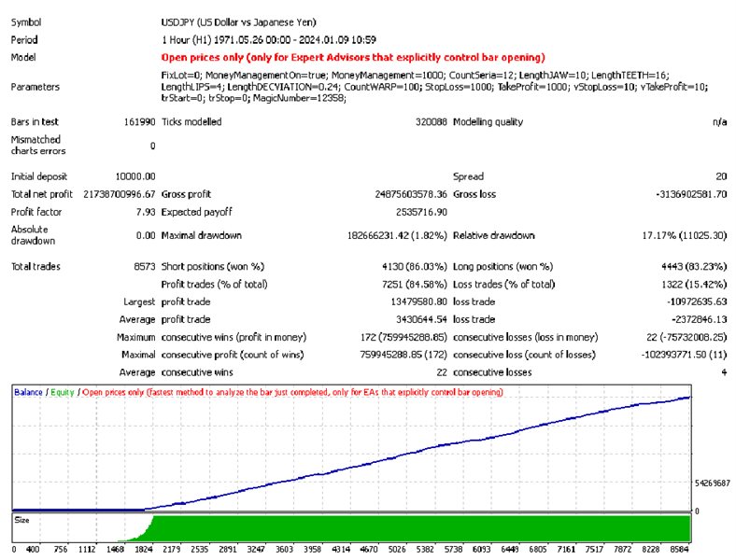The height and width of the screenshot is (560, 736).
Task: Click the Total trades value 8573
Action: (x=145, y=266)
